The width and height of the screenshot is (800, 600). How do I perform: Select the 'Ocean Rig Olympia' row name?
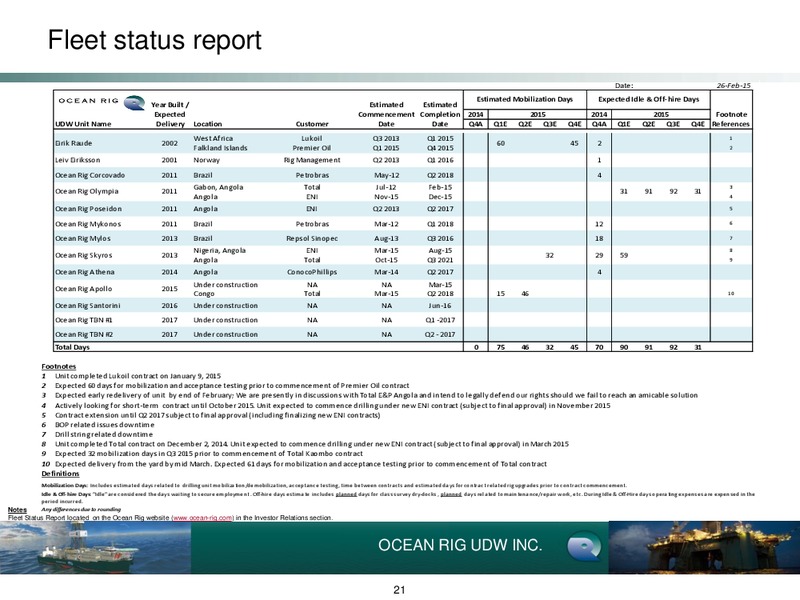[x=87, y=191]
